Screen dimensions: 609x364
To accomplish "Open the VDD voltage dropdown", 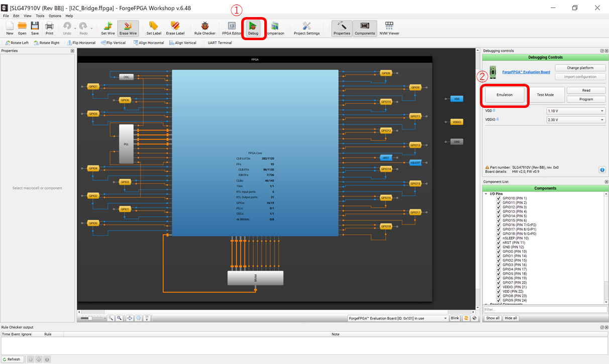I will pos(576,111).
